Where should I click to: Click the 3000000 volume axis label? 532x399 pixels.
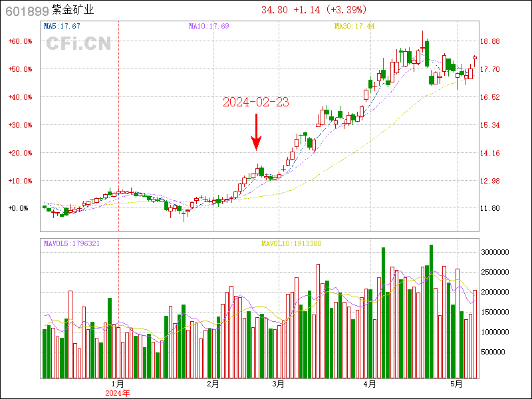pos(495,252)
